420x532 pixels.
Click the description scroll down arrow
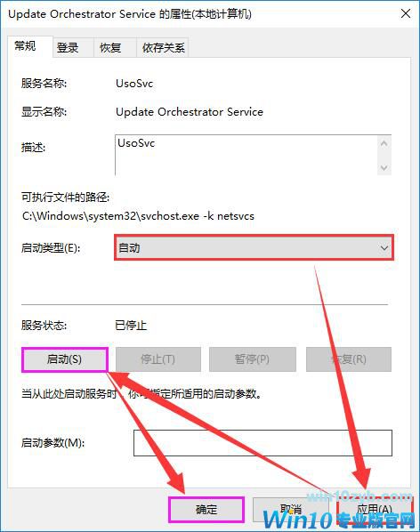pyautogui.click(x=384, y=167)
